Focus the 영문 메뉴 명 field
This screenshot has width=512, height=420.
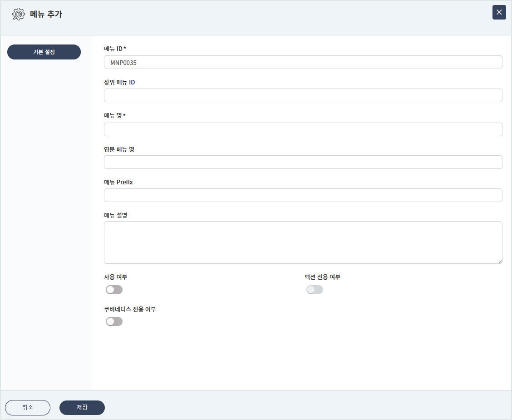click(303, 162)
